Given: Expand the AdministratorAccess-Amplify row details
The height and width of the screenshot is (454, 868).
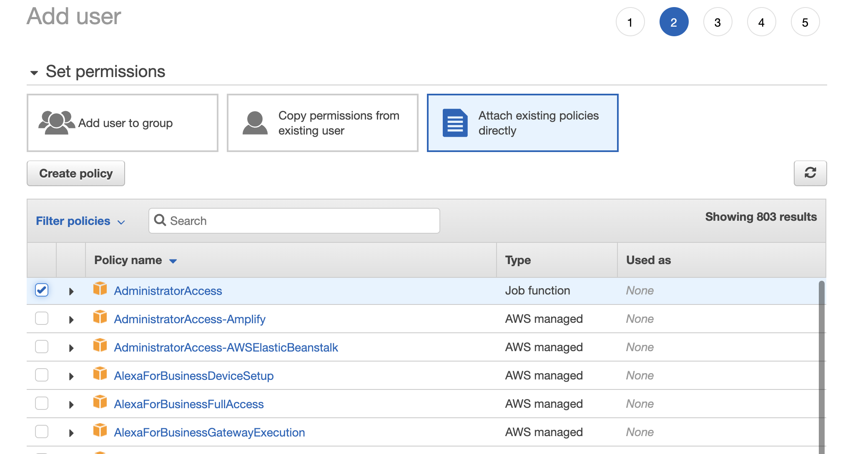Looking at the screenshot, I should pos(71,320).
